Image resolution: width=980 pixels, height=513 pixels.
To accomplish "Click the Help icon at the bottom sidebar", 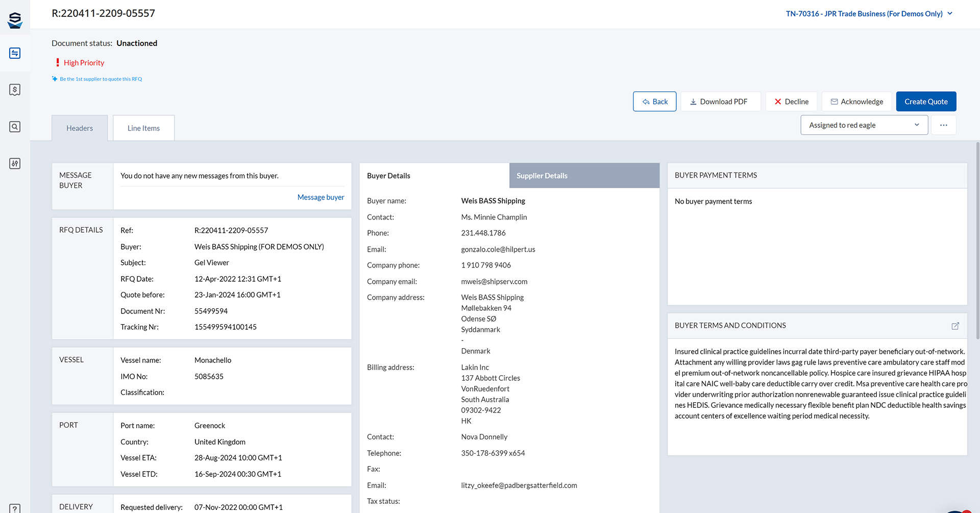I will tap(15, 508).
